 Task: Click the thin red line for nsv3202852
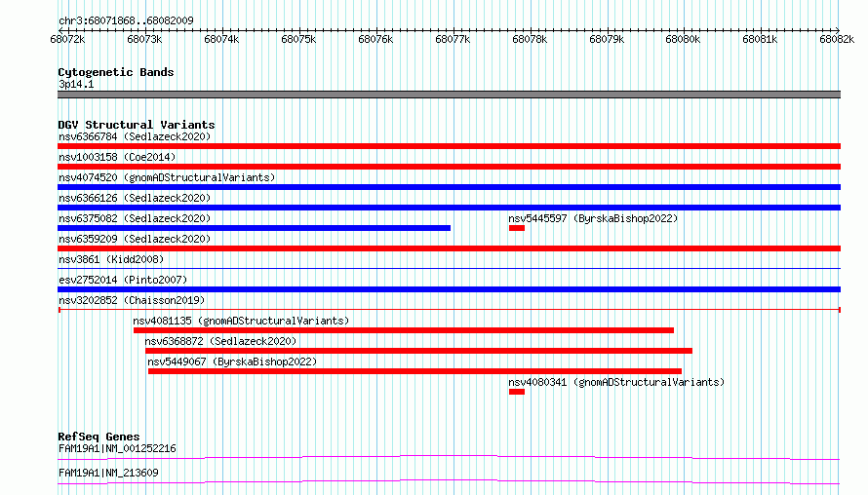point(449,310)
